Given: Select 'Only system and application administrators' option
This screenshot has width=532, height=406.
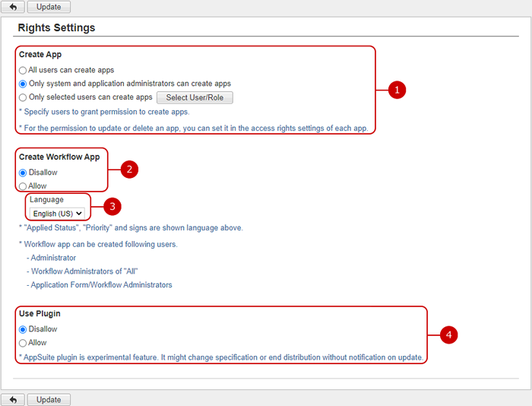Looking at the screenshot, I should (x=23, y=84).
